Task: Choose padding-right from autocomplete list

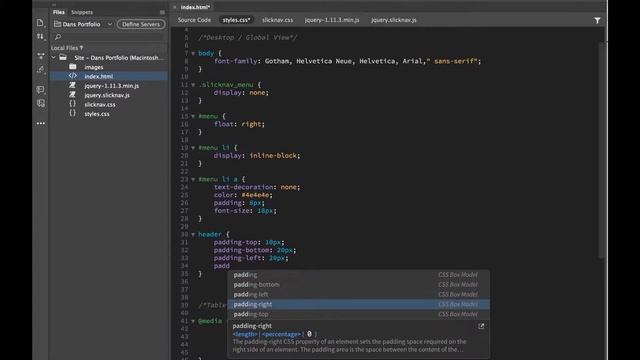Action: coord(358,304)
